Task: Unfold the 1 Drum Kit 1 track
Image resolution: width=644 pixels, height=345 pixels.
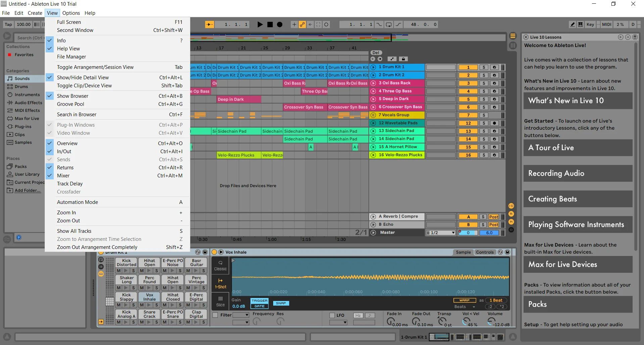Action: [373, 67]
